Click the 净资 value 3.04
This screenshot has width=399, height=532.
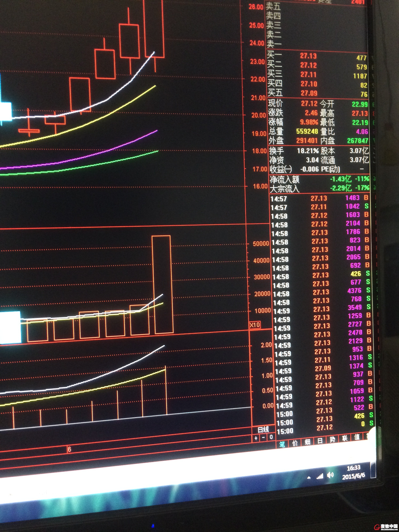(312, 160)
